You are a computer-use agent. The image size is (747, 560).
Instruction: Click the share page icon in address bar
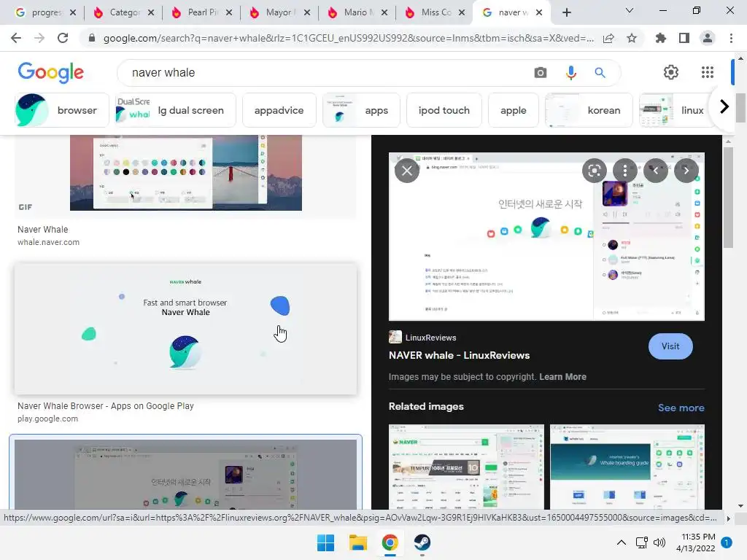point(608,39)
